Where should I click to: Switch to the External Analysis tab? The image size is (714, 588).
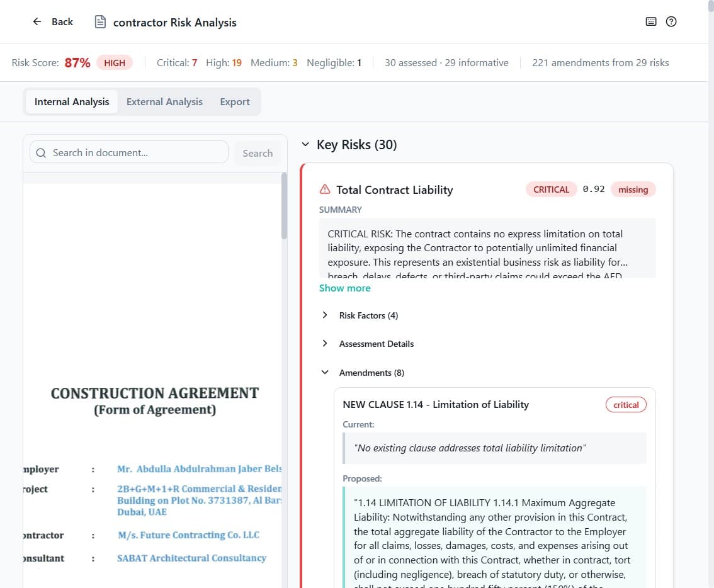pyautogui.click(x=164, y=101)
